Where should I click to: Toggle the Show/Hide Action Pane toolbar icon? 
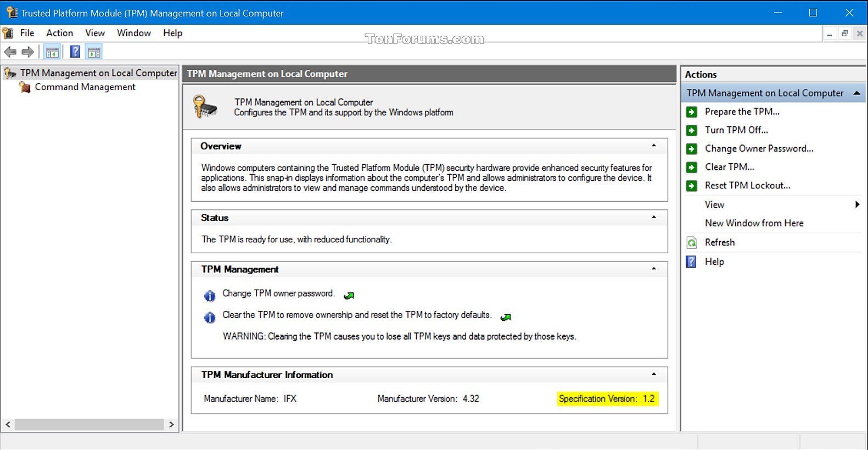coord(94,52)
